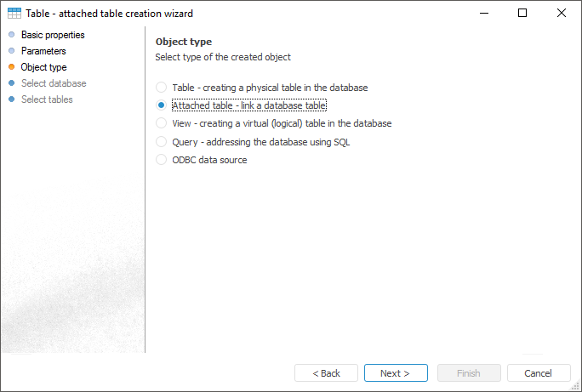Cancel the table creation wizard
The width and height of the screenshot is (582, 392).
point(539,373)
